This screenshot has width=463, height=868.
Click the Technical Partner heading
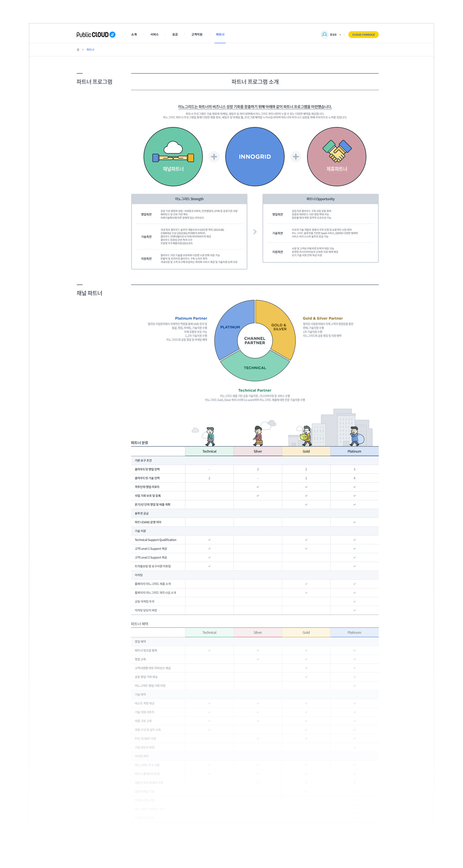(255, 390)
